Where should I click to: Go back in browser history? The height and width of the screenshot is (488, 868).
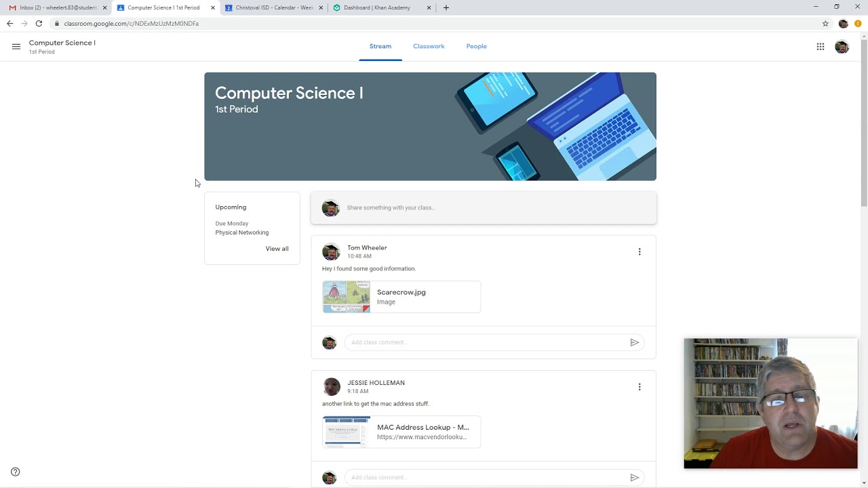click(x=9, y=24)
